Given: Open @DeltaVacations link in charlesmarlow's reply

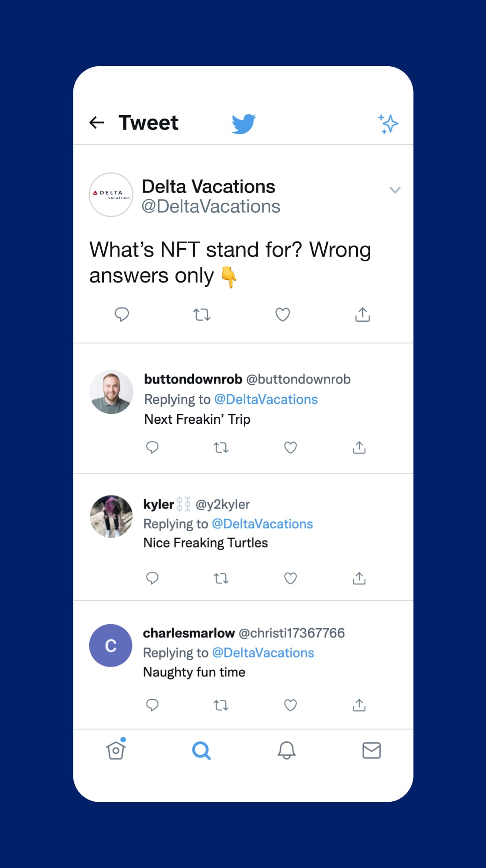Looking at the screenshot, I should [263, 653].
